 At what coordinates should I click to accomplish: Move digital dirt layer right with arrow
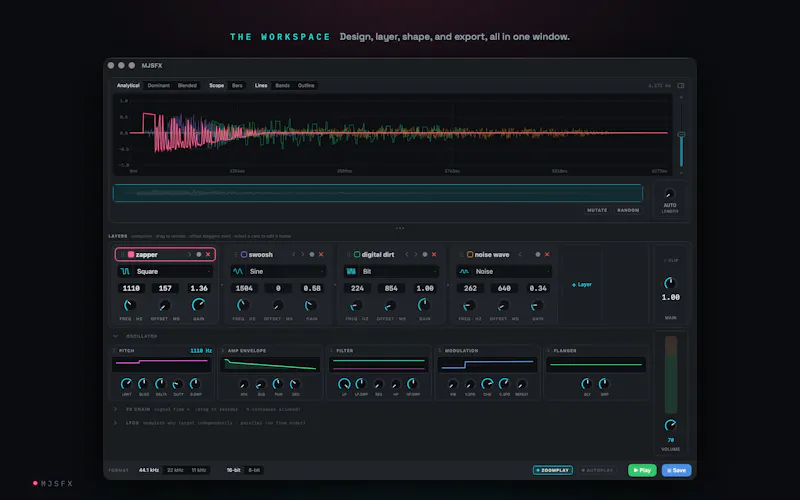pyautogui.click(x=416, y=255)
